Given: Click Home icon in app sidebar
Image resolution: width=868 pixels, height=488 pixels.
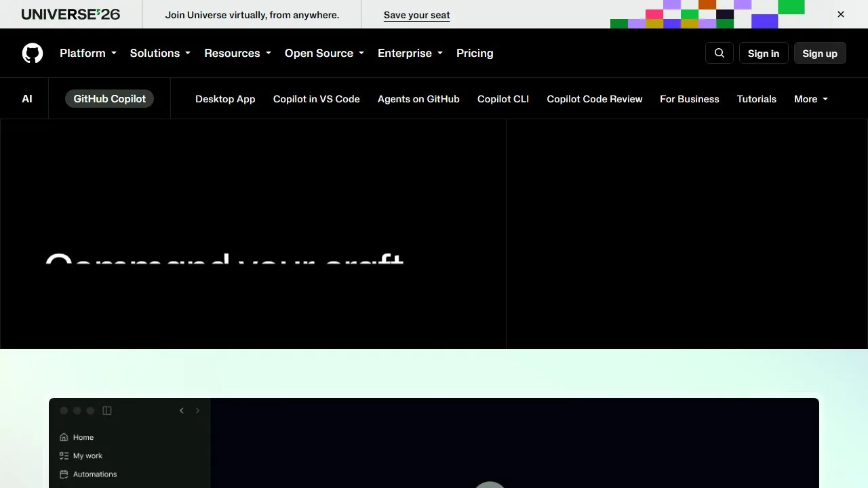Looking at the screenshot, I should click(64, 437).
